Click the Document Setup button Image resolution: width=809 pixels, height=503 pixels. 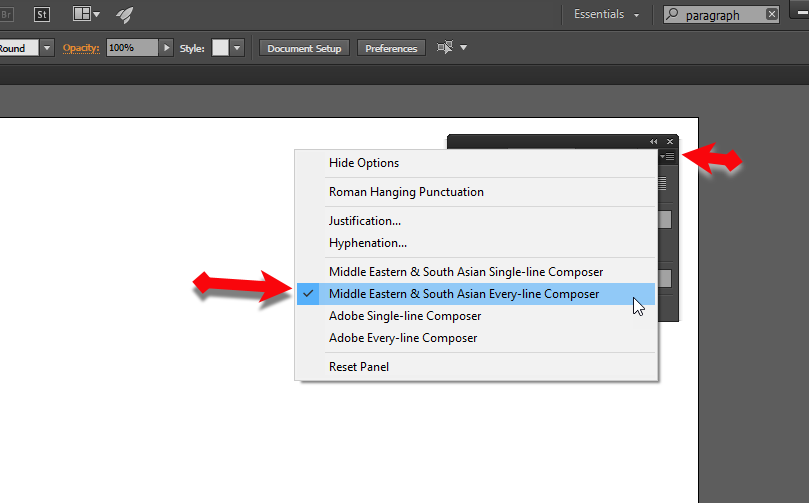tap(304, 48)
